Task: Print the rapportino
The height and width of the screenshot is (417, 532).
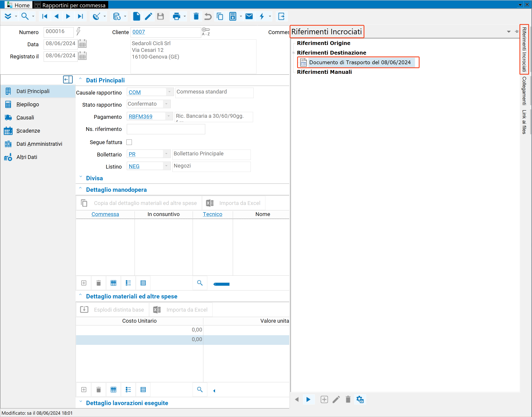Action: point(176,16)
